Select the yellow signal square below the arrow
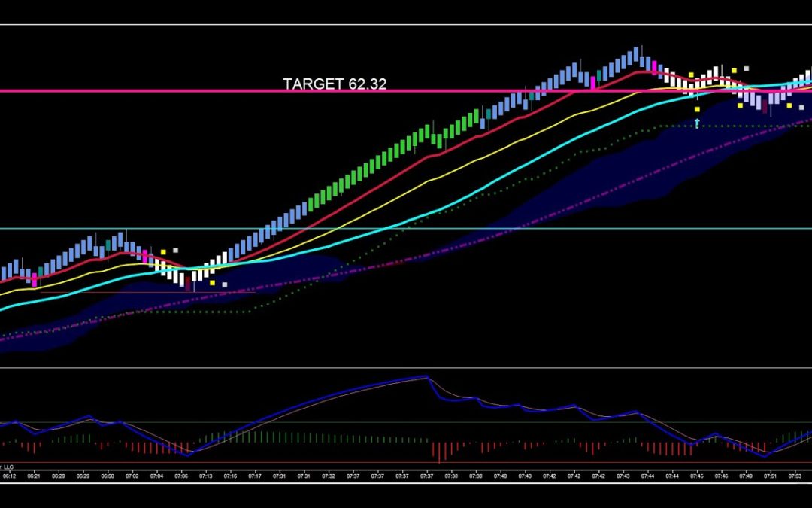The height and width of the screenshot is (508, 812). point(697,109)
